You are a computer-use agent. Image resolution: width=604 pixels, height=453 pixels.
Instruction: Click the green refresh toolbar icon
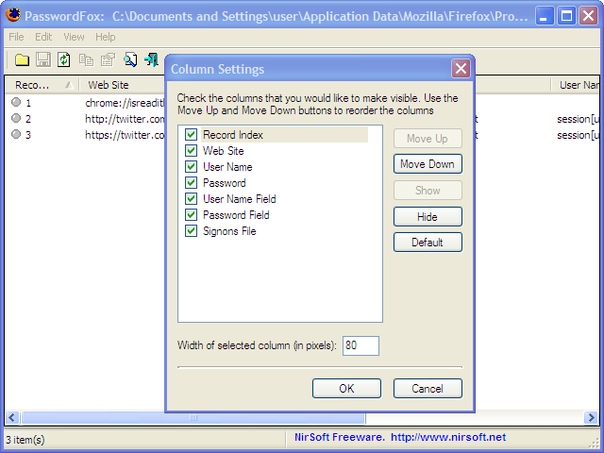(x=64, y=60)
